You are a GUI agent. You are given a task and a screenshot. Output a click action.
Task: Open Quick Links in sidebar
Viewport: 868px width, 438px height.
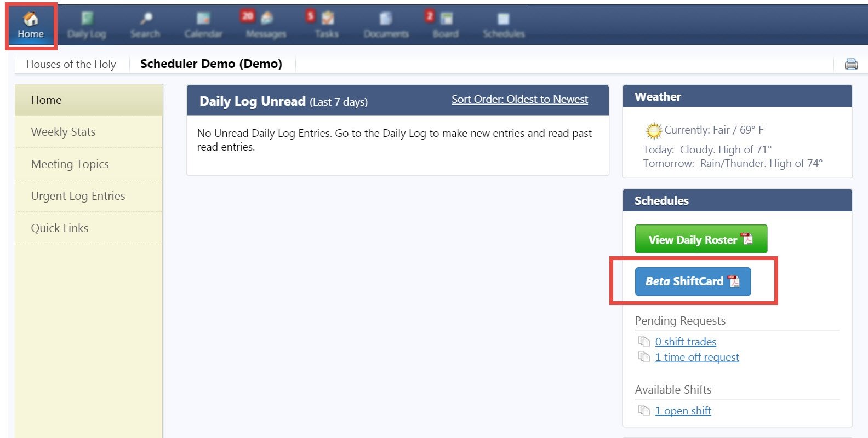[x=89, y=228]
